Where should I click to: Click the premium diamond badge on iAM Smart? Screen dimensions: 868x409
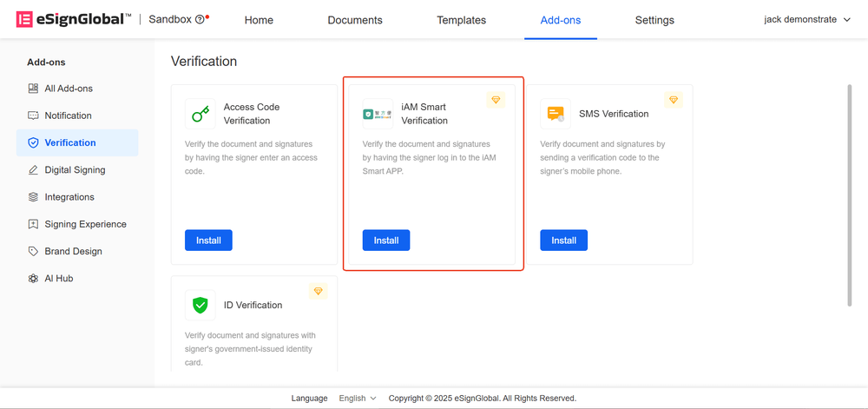496,101
